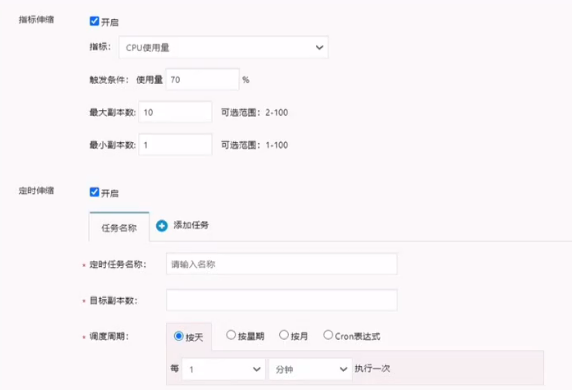Click the 定时伸缩 section label

point(36,190)
